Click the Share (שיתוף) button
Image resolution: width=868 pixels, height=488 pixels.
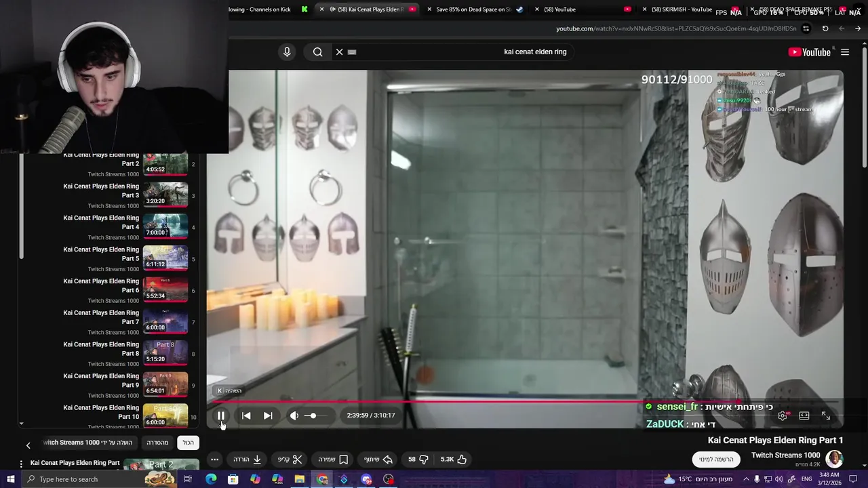[378, 459]
